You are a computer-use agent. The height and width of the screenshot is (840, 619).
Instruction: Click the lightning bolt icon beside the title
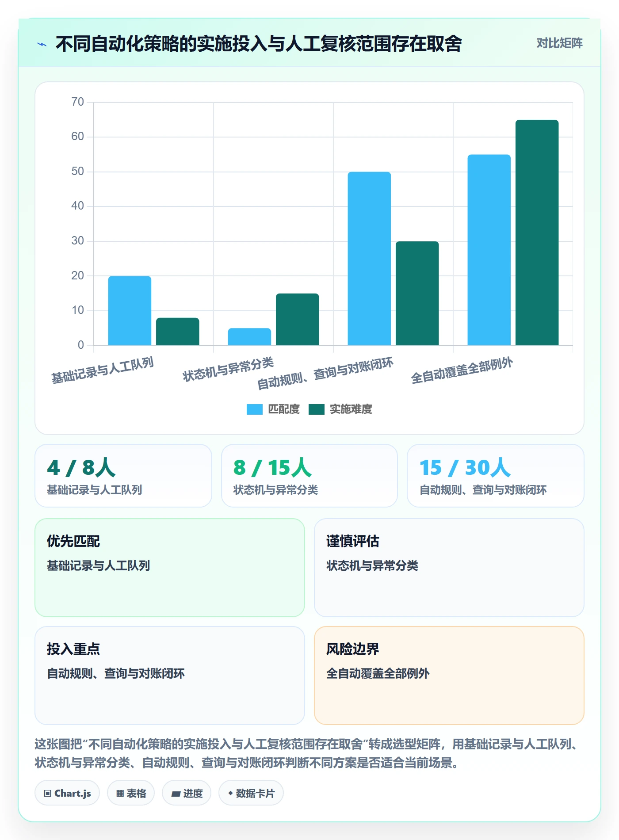pyautogui.click(x=42, y=44)
